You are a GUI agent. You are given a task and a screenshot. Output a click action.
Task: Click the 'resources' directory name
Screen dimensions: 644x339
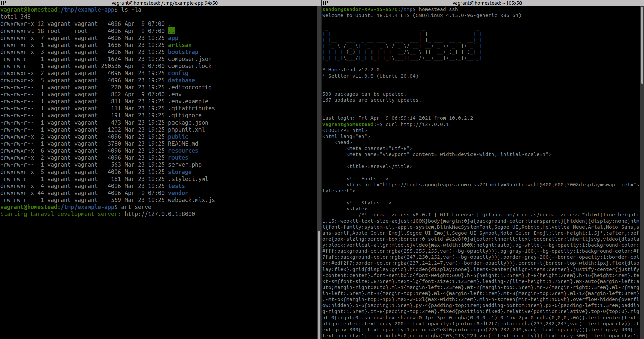(183, 151)
